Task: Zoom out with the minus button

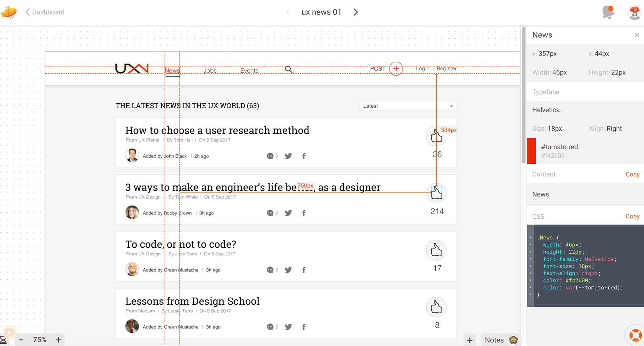Action: pos(21,340)
